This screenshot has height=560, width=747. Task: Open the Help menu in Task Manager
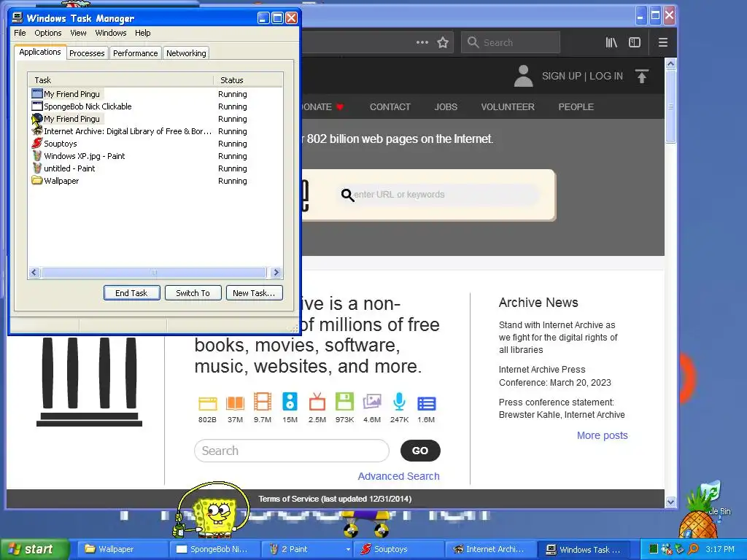pyautogui.click(x=142, y=33)
